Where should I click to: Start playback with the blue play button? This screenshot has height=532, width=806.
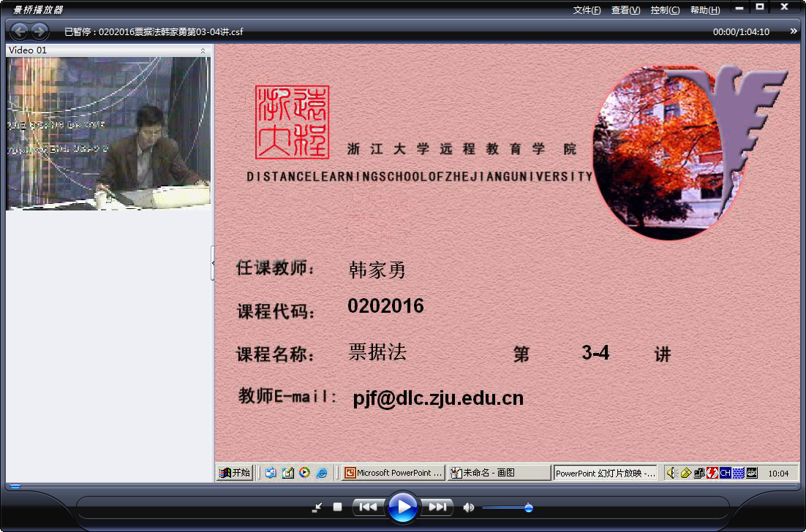pyautogui.click(x=402, y=507)
